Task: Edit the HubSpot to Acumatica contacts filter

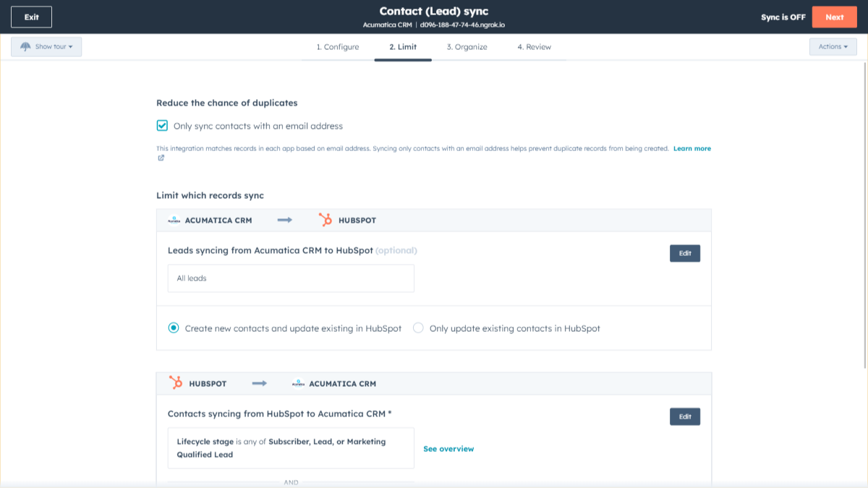Action: [x=684, y=416]
